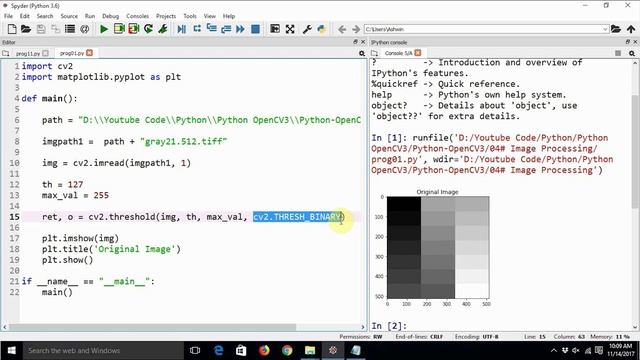This screenshot has width=640, height=360.
Task: Click debug step-over current line icon
Action: tap(197, 29)
